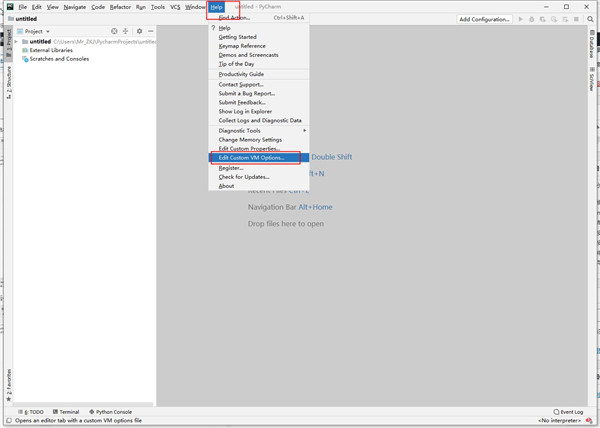The height and width of the screenshot is (428, 600).
Task: Open the Code menu
Action: (98, 7)
